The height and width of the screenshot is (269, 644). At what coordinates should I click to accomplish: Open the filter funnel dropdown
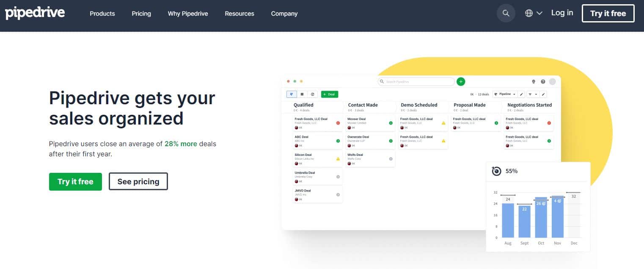(533, 94)
